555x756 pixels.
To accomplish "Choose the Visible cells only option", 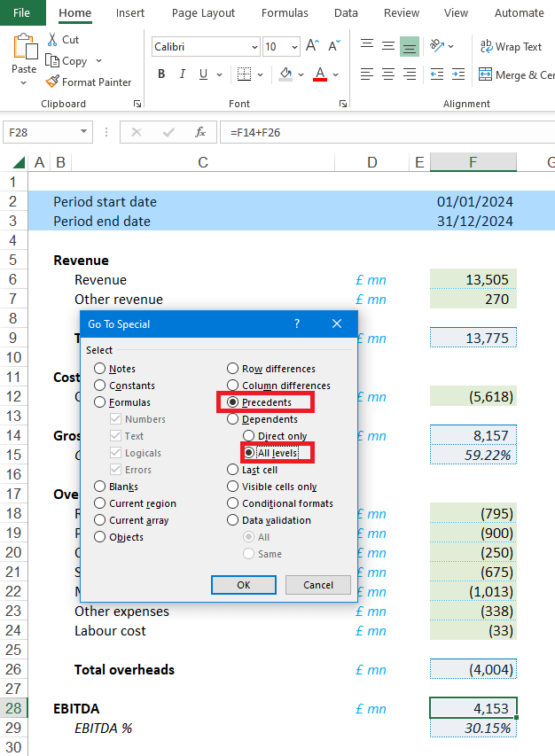I will click(x=232, y=487).
